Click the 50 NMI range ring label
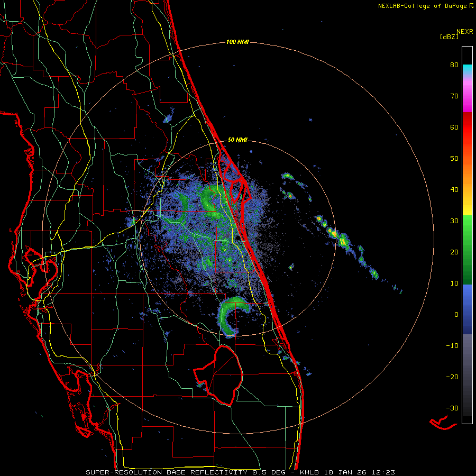Image resolution: width=476 pixels, height=476 pixels. click(x=237, y=140)
